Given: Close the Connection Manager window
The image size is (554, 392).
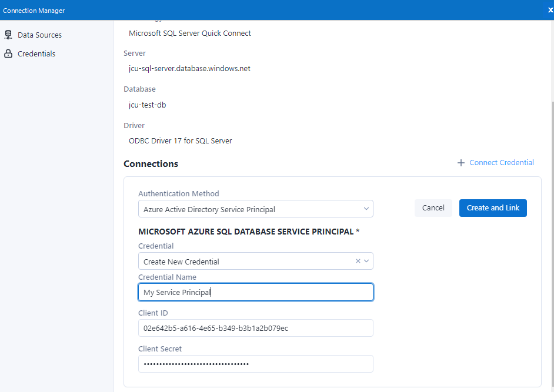Looking at the screenshot, I should pos(550,10).
